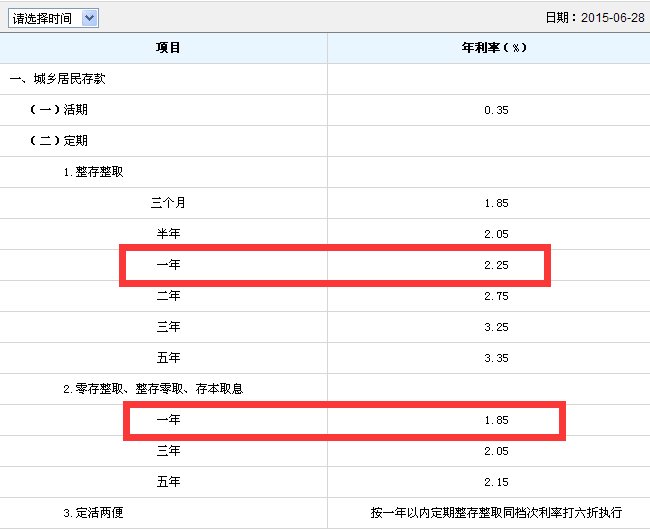Click the 3.35 rate value
Image resolution: width=650 pixels, height=529 pixels.
point(496,358)
